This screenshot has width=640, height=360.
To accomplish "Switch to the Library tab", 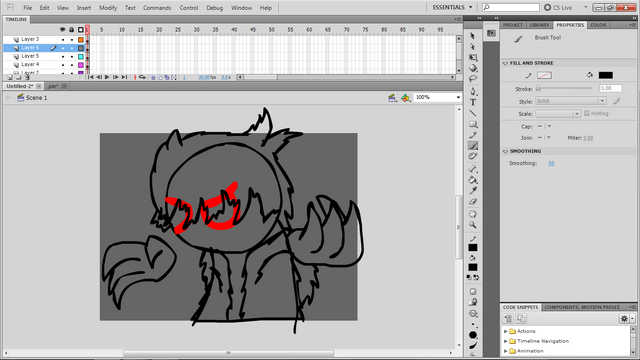I will [539, 25].
